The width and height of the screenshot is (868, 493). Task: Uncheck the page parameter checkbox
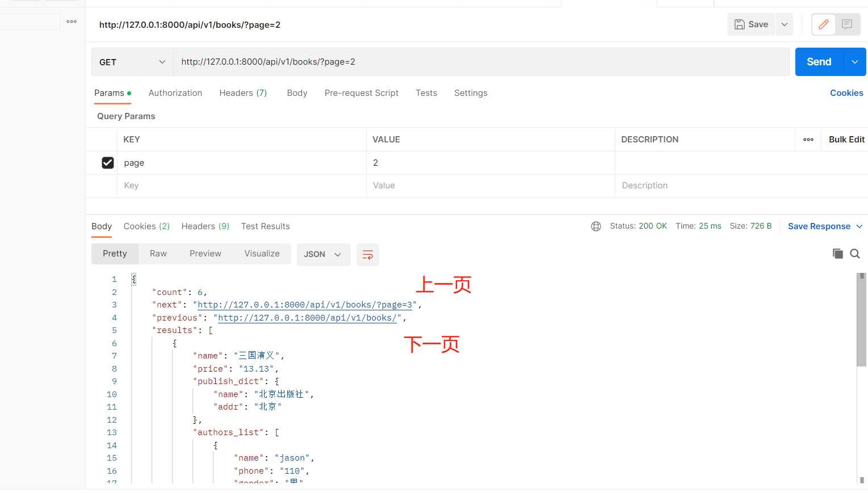click(x=108, y=163)
